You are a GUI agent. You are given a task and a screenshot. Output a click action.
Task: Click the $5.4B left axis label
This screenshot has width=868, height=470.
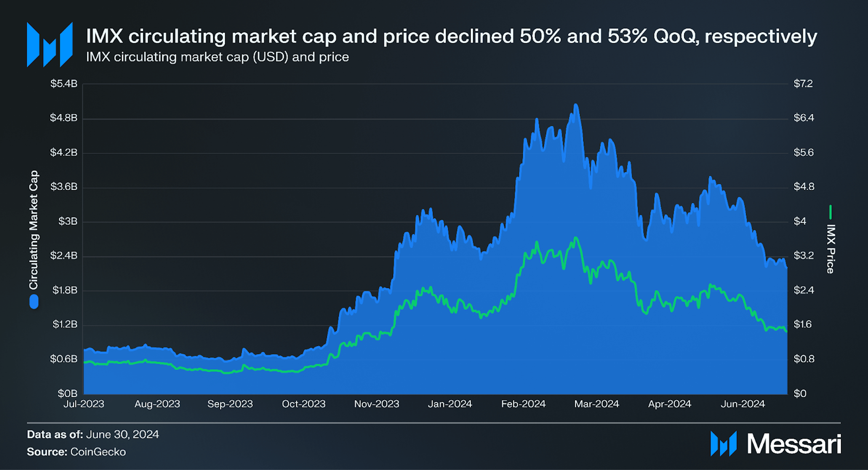(x=64, y=84)
